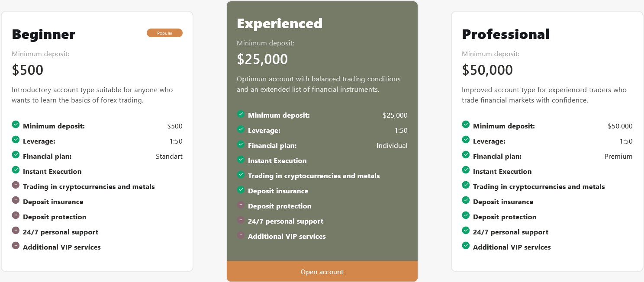Click the orange Popular badge

coord(164,33)
